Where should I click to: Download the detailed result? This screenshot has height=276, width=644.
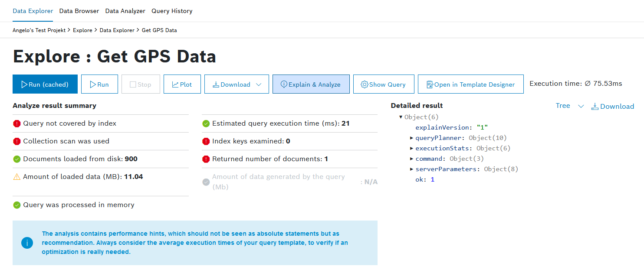(612, 106)
